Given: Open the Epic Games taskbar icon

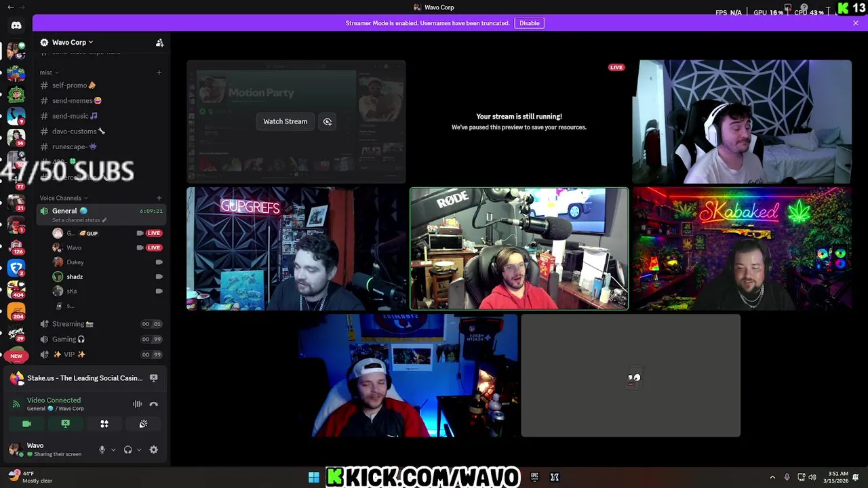Looking at the screenshot, I should click(534, 477).
